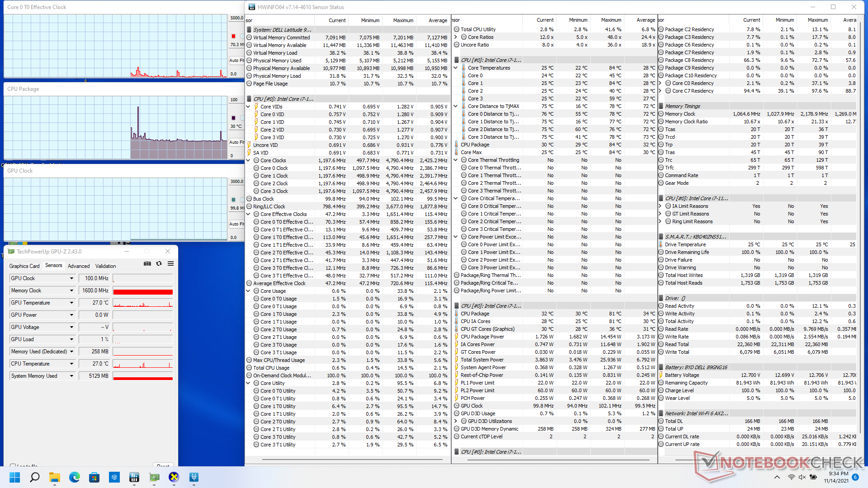Click the GPU-Z screenshot camera icon
Viewport: 868px width, 488px height.
147,263
